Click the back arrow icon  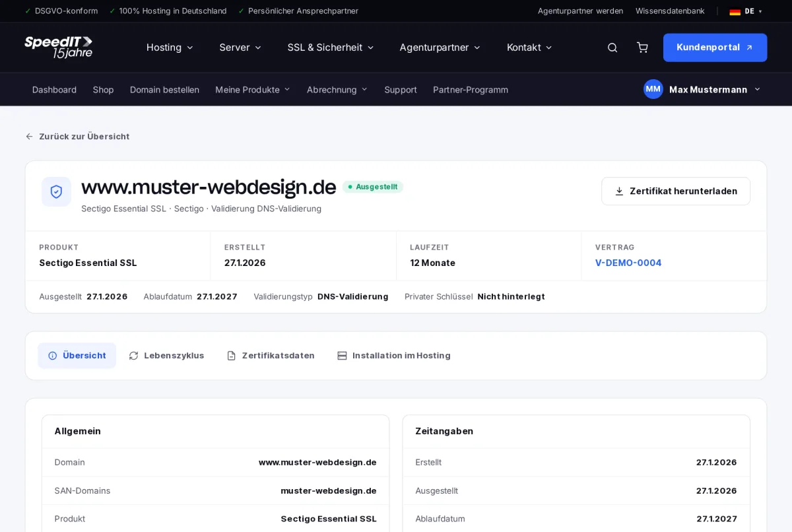29,137
